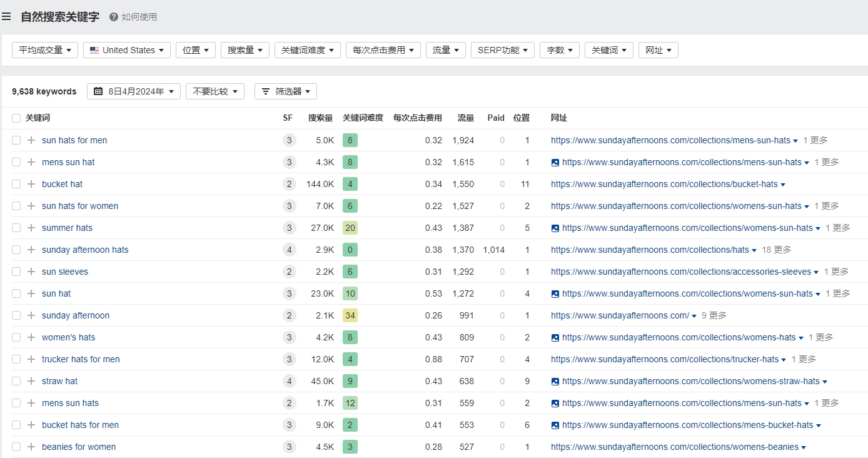The height and width of the screenshot is (458, 868).
Task: Add 'sun hat' keyword with plus icon
Action: point(31,293)
